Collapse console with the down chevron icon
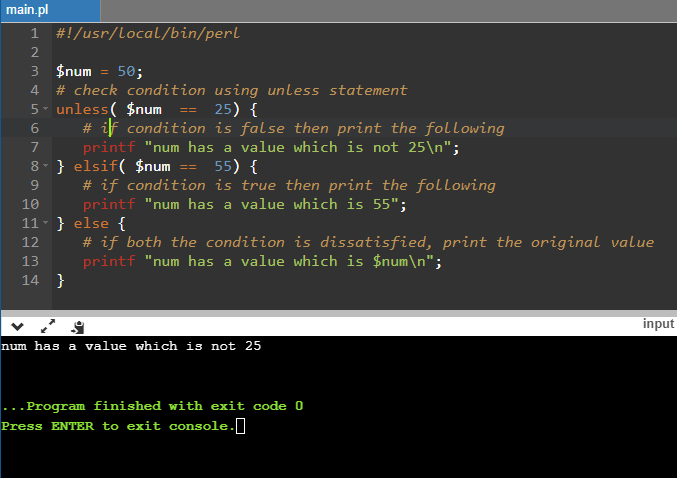This screenshot has height=478, width=677. pyautogui.click(x=17, y=327)
